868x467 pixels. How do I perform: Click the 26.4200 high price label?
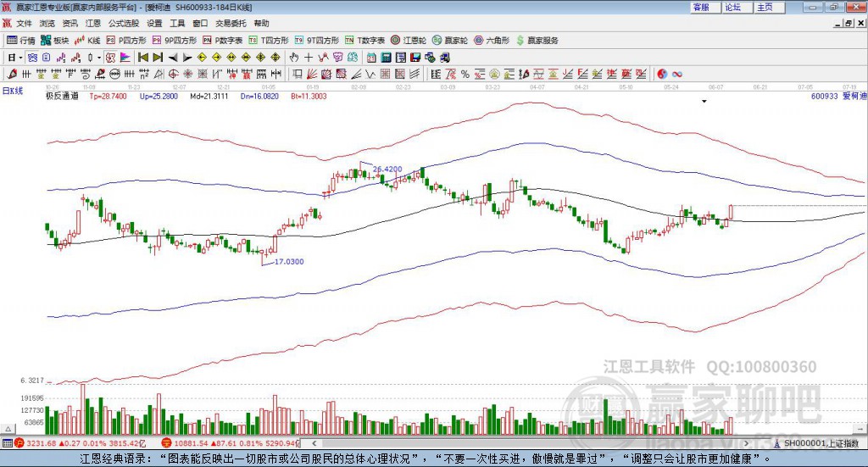click(x=387, y=170)
